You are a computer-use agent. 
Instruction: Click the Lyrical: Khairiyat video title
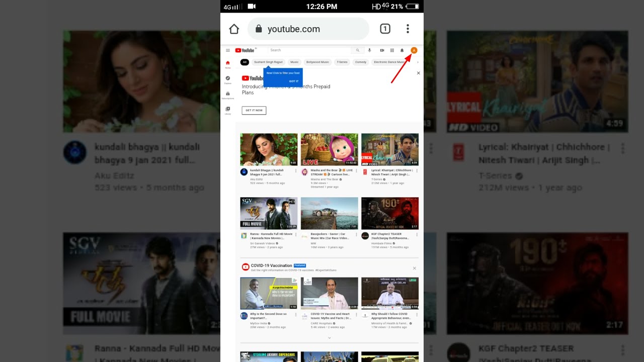click(x=392, y=172)
